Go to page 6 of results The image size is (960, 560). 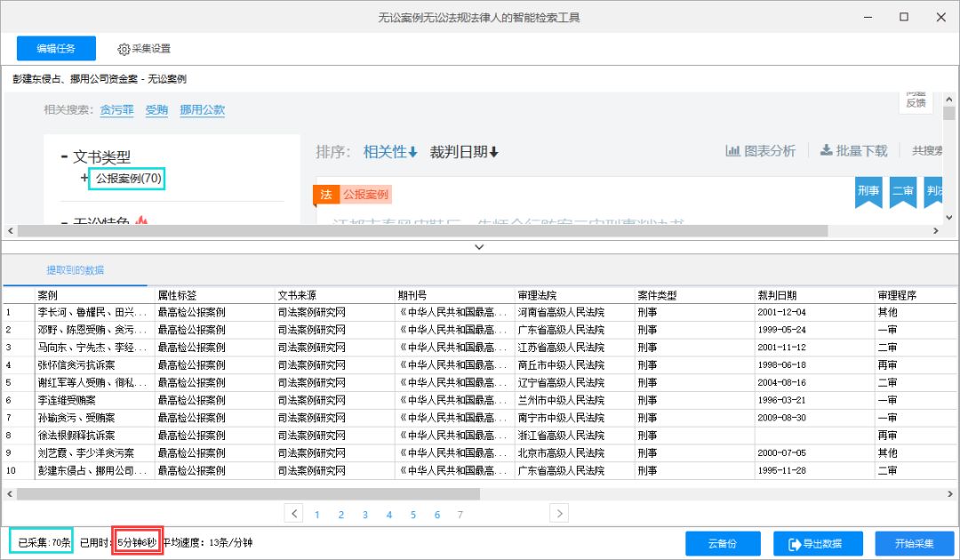coord(437,515)
